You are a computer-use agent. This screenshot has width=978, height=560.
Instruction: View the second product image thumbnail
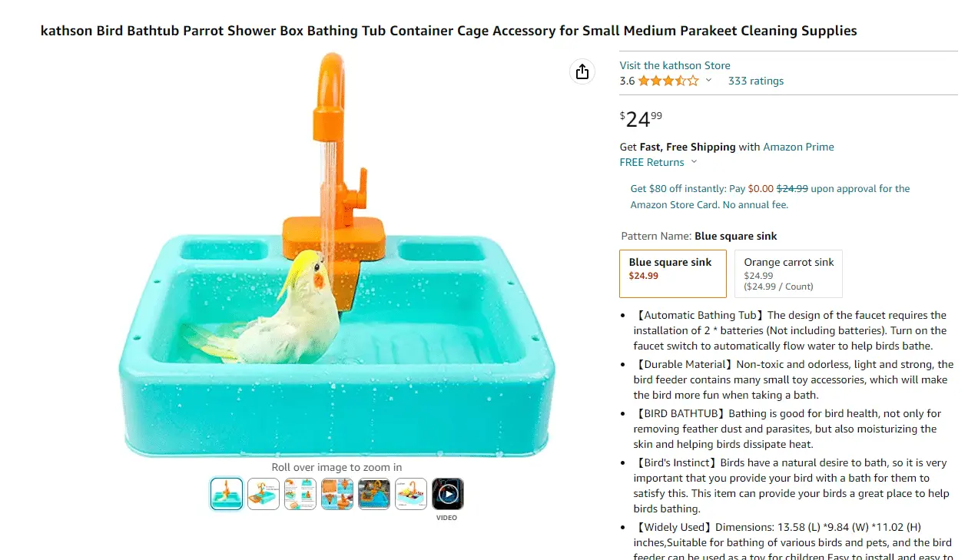click(264, 494)
